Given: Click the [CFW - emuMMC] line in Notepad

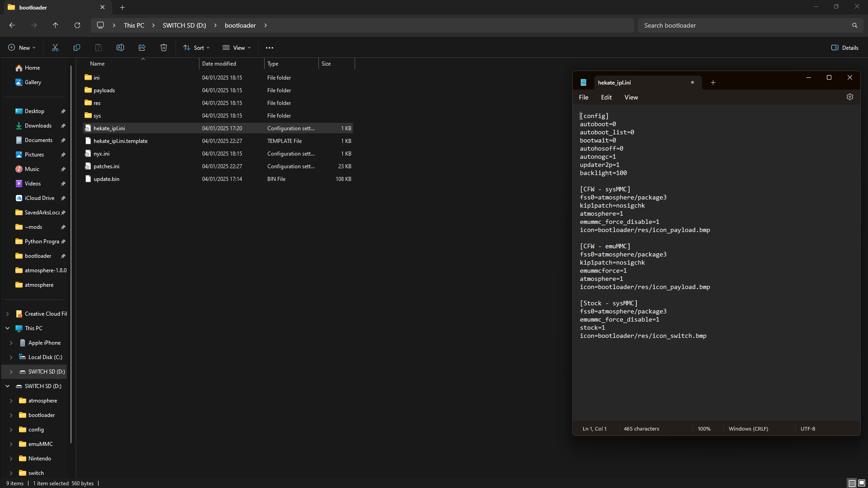Looking at the screenshot, I should point(605,246).
